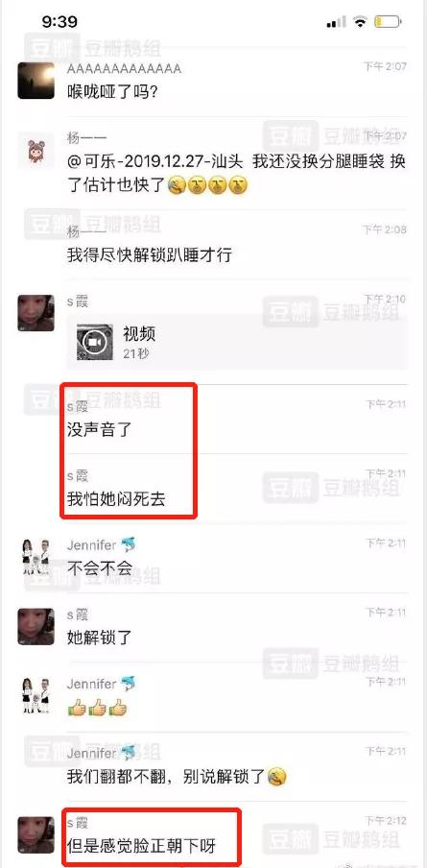Tap s霞's avatar beside the video message

(36, 313)
